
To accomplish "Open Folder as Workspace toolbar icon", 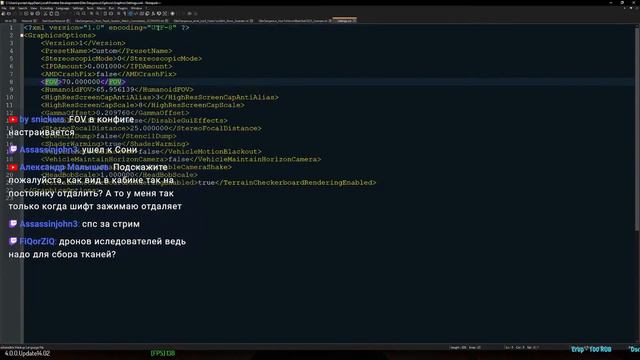I will 159,13.
